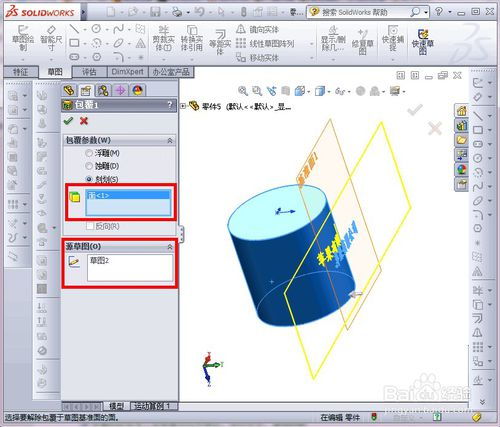Click the Convert Entities button
This screenshot has width=500, height=427.
[x=192, y=39]
